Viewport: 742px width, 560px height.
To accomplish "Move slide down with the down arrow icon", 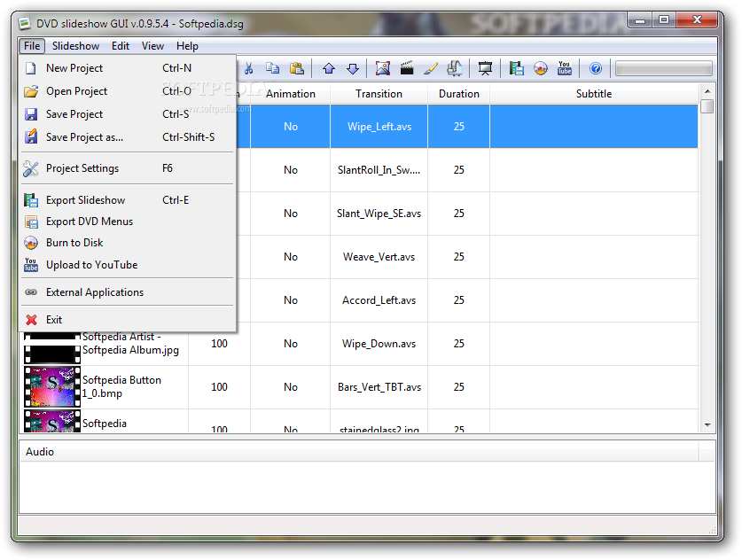I will pos(353,68).
